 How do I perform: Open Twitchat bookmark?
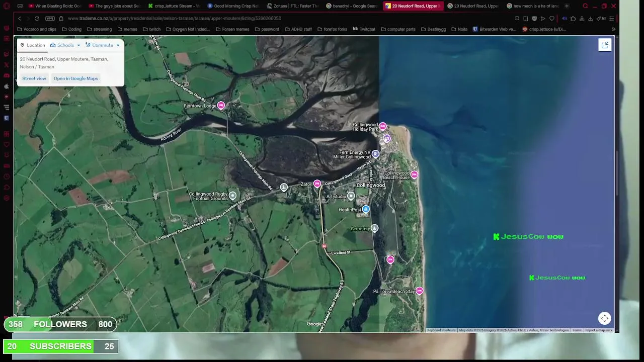pyautogui.click(x=364, y=29)
